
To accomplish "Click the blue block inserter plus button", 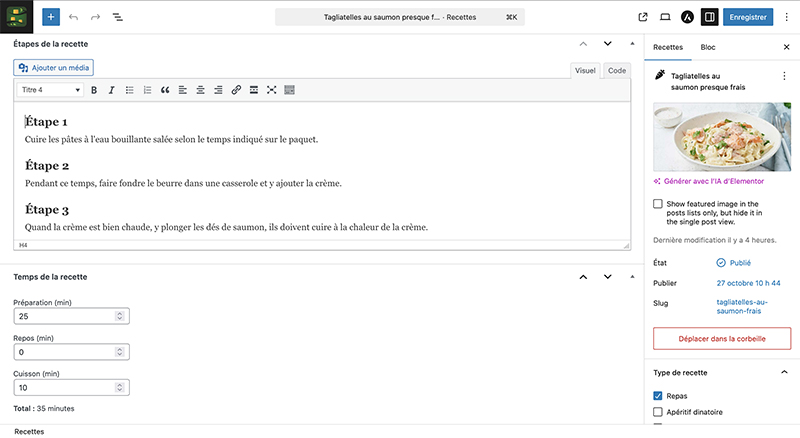I will [x=51, y=17].
